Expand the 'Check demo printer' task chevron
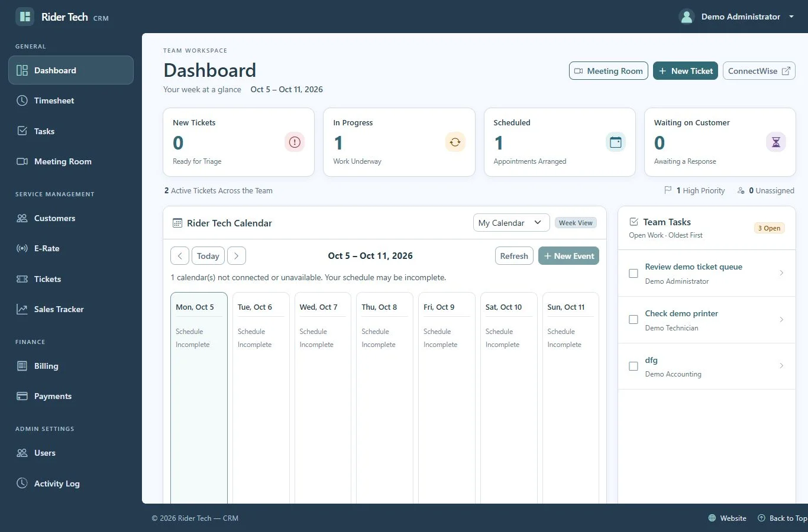Image resolution: width=808 pixels, height=532 pixels. point(781,320)
